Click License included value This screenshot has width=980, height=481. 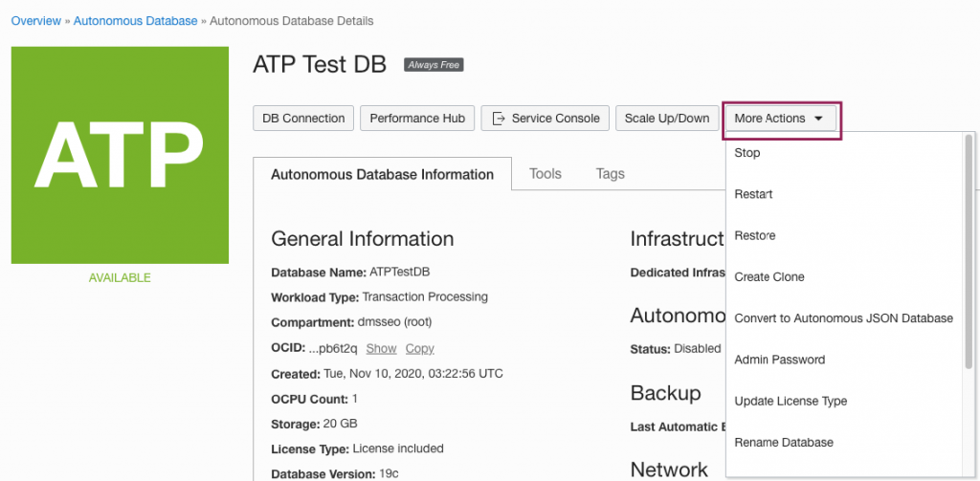click(398, 448)
